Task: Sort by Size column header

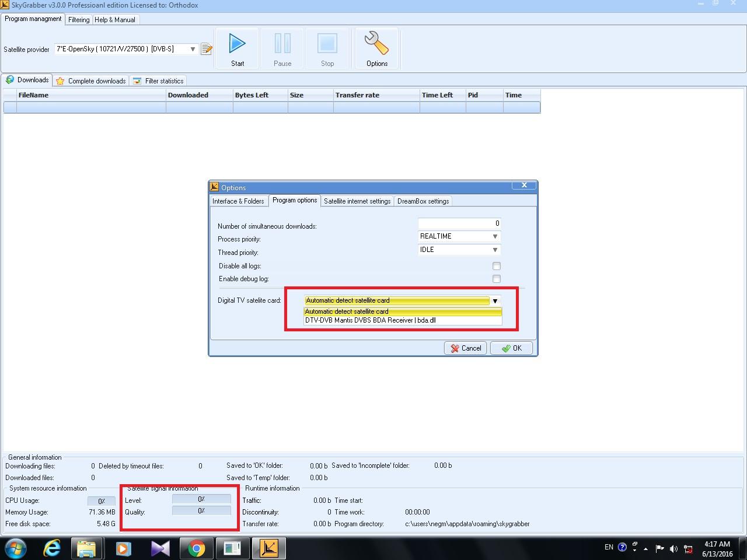Action: [311, 95]
